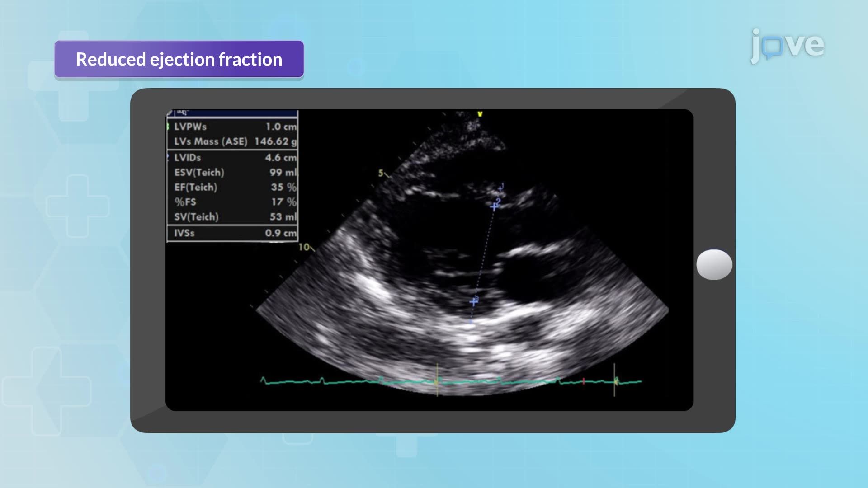Click the depth scale marker 5
868x488 pixels.
point(381,173)
